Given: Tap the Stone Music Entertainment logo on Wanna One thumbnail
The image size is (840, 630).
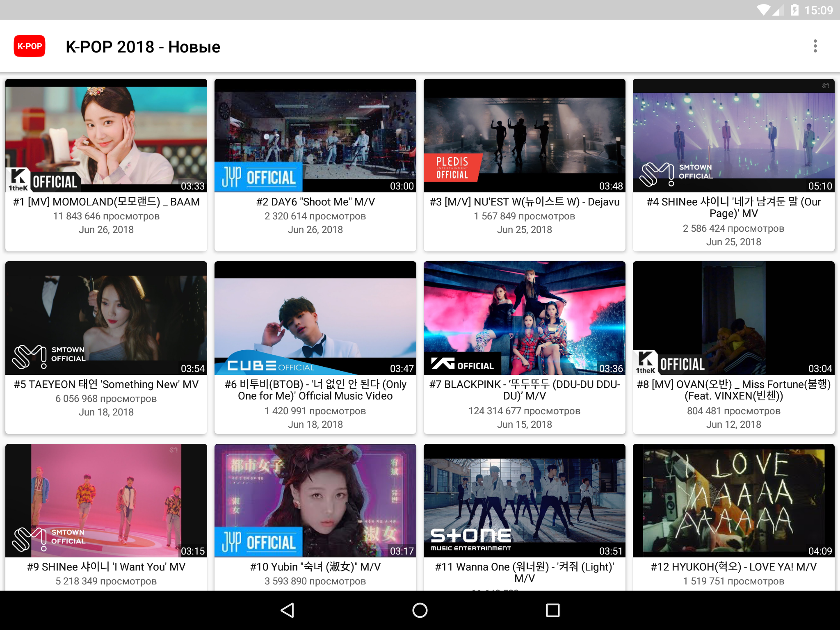Looking at the screenshot, I should coord(471,539).
